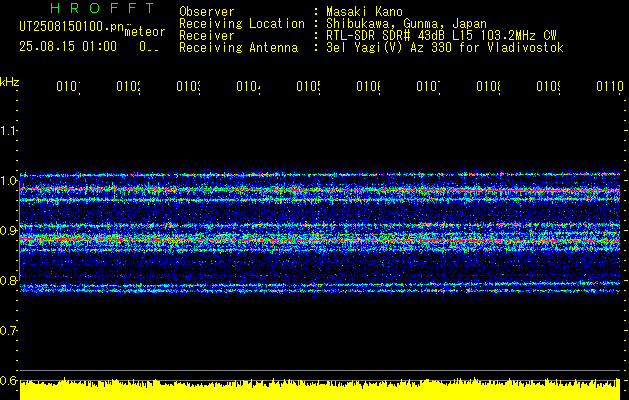Click the 0.7 kHz axis label
This screenshot has height=400, width=629.
pyautogui.click(x=9, y=330)
